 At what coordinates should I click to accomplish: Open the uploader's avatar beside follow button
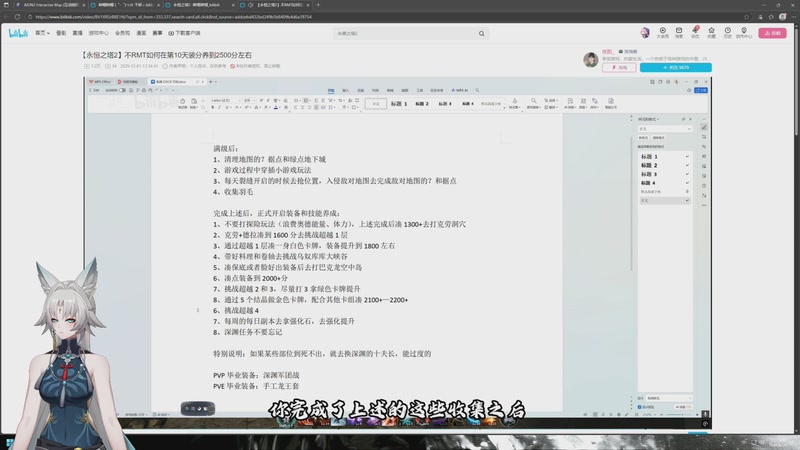(591, 59)
